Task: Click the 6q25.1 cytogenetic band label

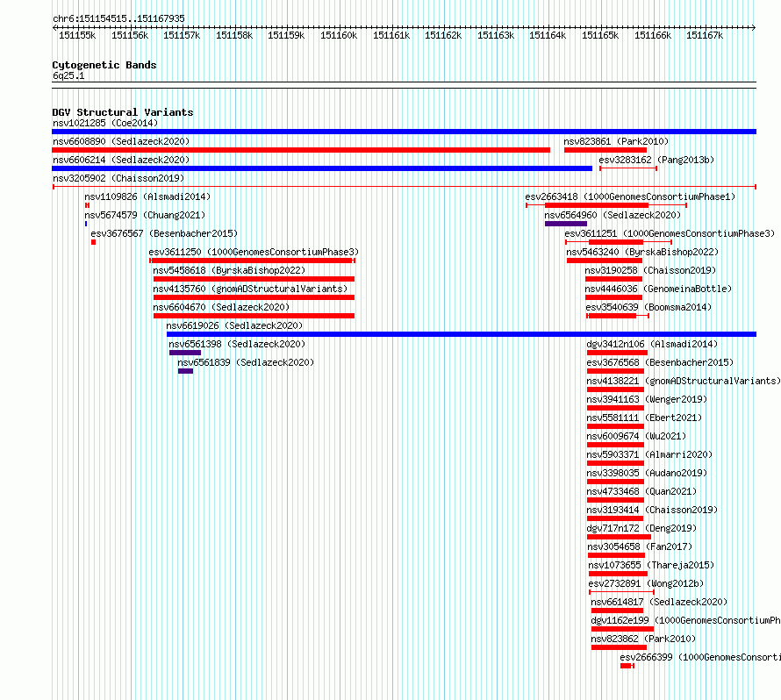Action: (68, 75)
